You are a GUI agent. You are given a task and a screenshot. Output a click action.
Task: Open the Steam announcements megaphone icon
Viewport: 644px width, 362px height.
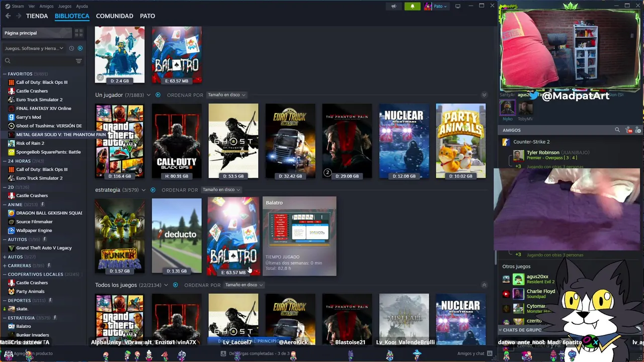[393, 6]
